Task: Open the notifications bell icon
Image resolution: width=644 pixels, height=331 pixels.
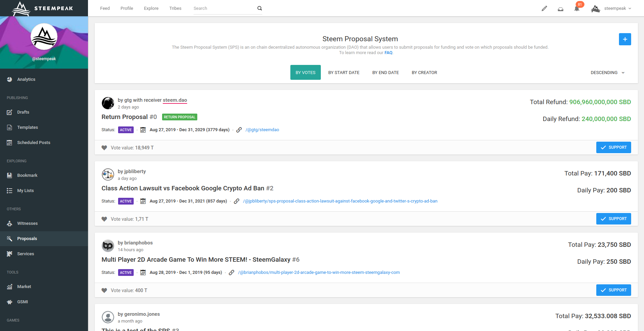Action: click(577, 8)
